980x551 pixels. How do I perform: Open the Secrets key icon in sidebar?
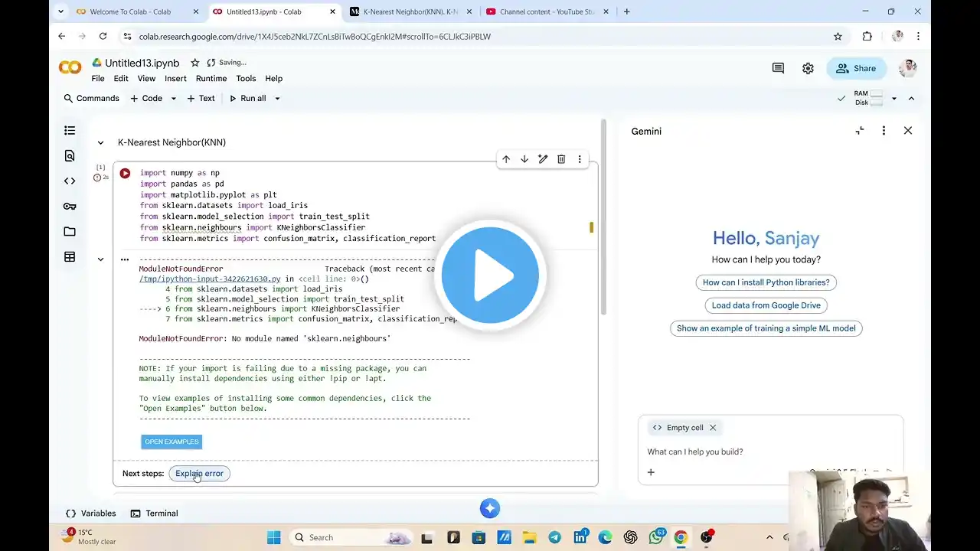tap(70, 207)
